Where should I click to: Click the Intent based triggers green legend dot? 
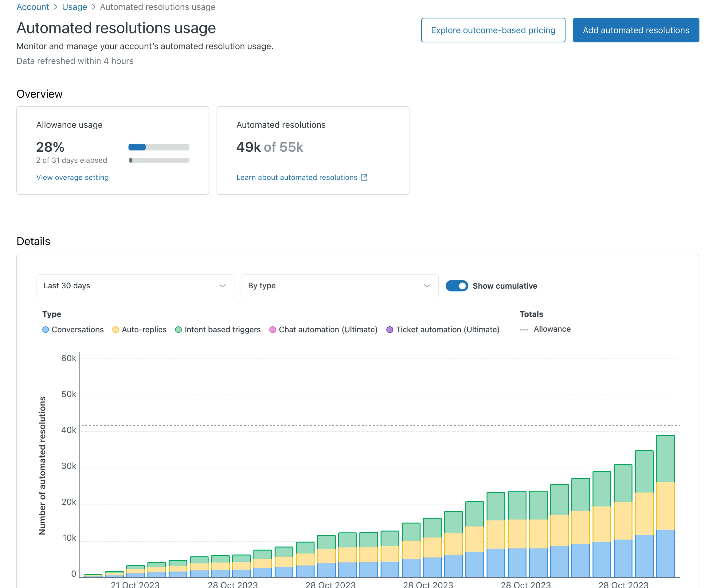(x=178, y=329)
